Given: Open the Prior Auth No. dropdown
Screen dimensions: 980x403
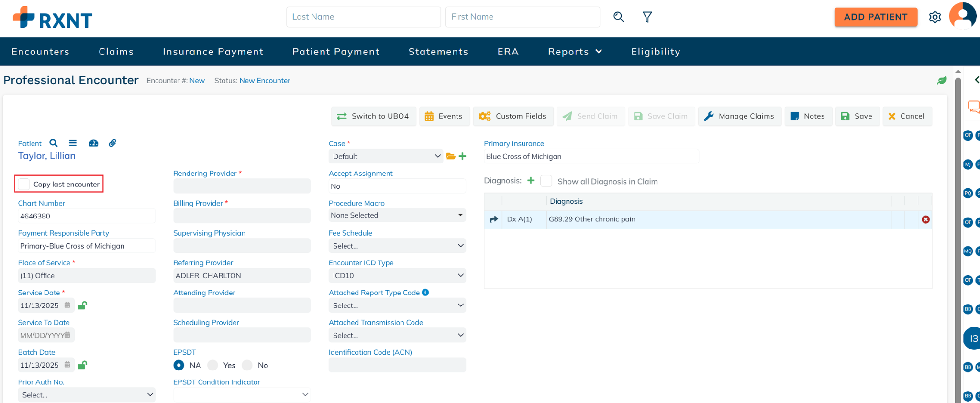Looking at the screenshot, I should tap(87, 395).
